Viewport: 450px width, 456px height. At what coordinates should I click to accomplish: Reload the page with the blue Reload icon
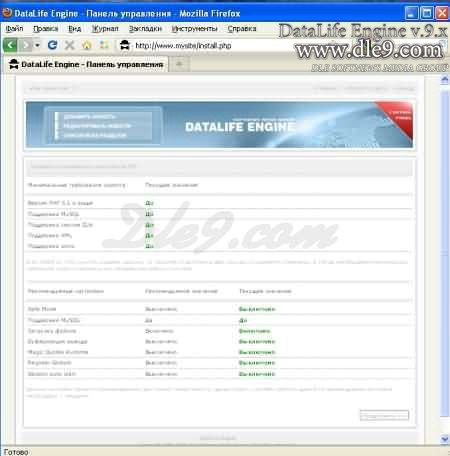click(x=52, y=45)
